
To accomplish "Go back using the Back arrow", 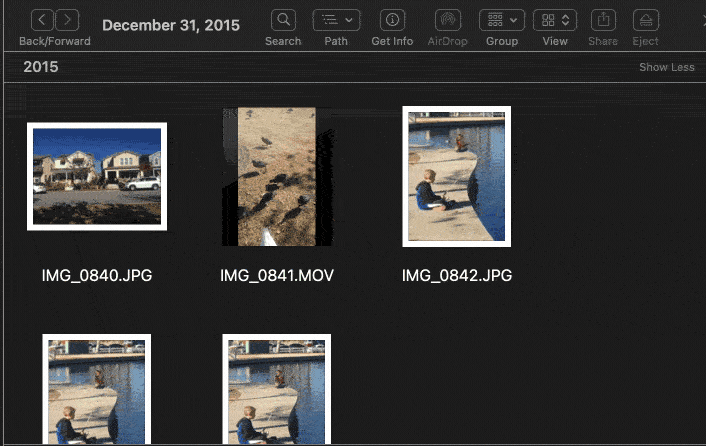I will pyautogui.click(x=42, y=20).
